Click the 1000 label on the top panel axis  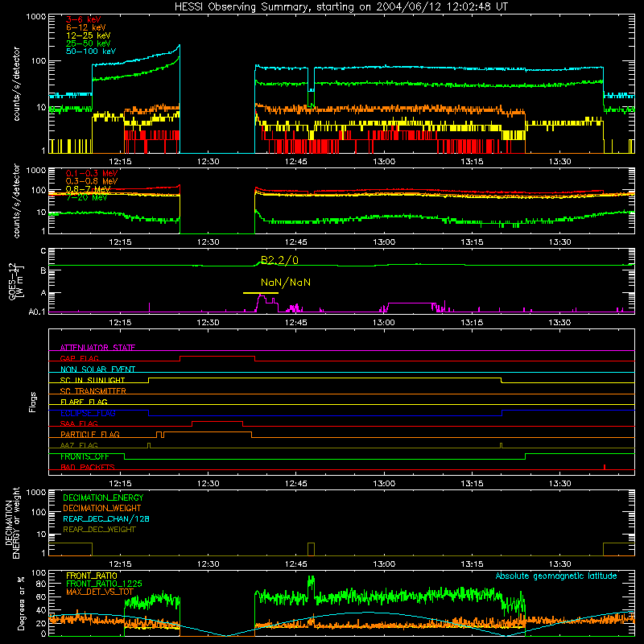[36, 17]
